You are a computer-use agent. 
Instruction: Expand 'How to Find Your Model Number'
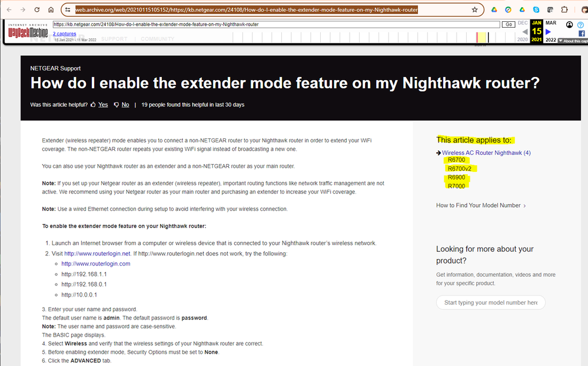(481, 205)
